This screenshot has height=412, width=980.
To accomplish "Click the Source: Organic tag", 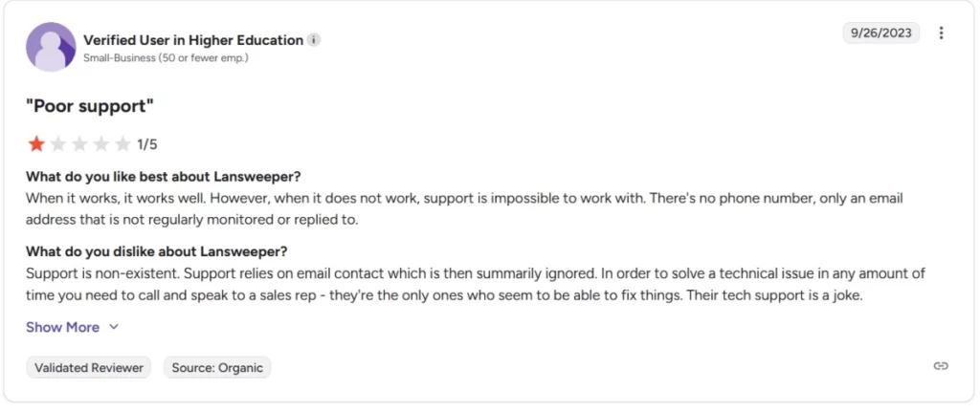I will 217,367.
